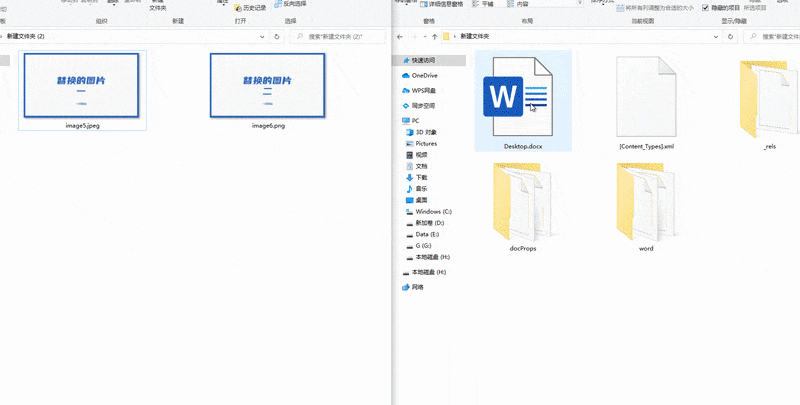This screenshot has width=800, height=405.
Task: Refresh the right window folder view
Action: [x=731, y=37]
